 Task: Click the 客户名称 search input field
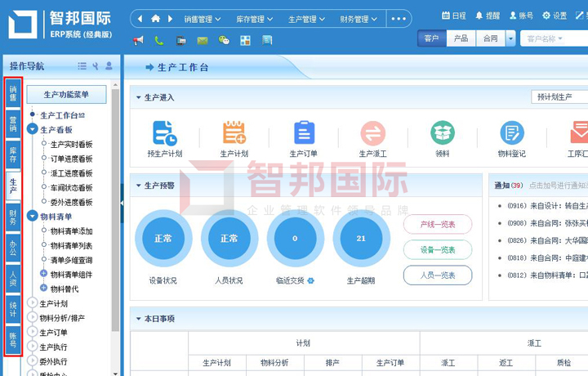553,38
